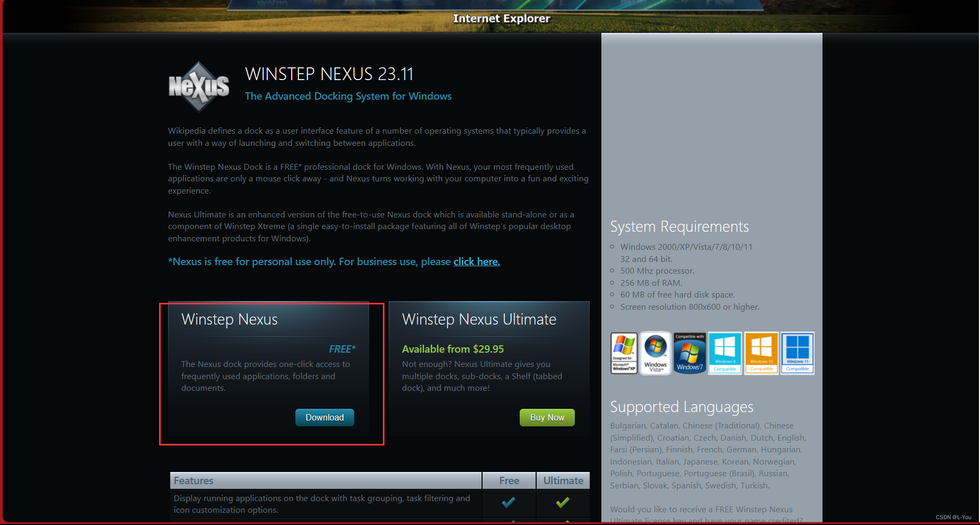This screenshot has width=980, height=525.
Task: Click '256 MB of RAM.' requirement
Action: click(651, 283)
